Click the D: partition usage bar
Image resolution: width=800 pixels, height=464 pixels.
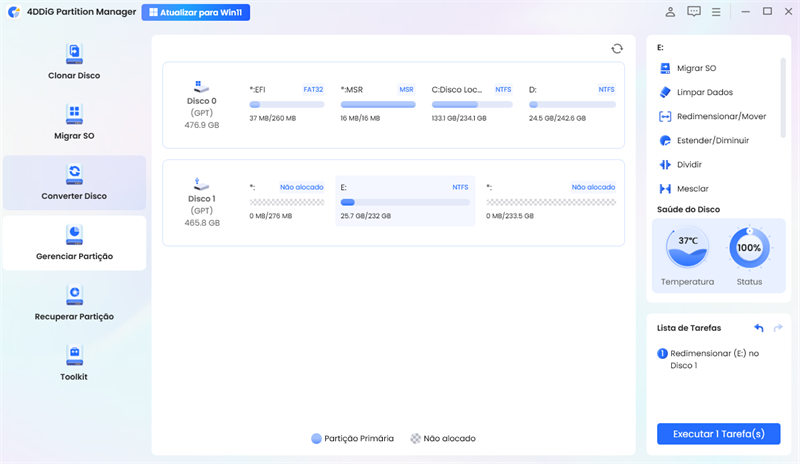click(571, 104)
